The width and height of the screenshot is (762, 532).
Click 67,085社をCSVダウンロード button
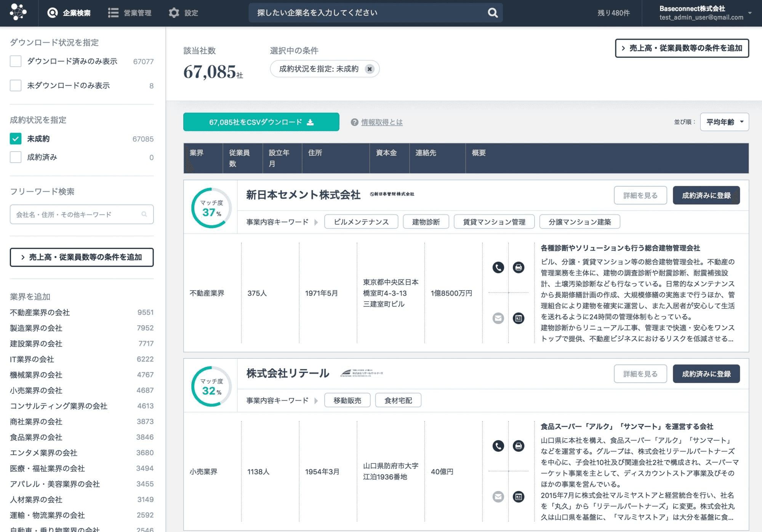point(261,122)
